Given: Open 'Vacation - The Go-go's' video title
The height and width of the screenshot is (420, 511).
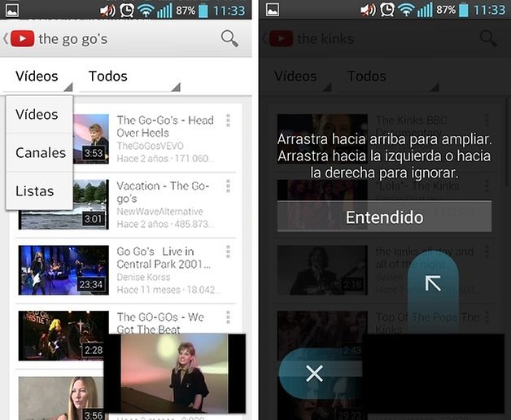Looking at the screenshot, I should tap(163, 192).
